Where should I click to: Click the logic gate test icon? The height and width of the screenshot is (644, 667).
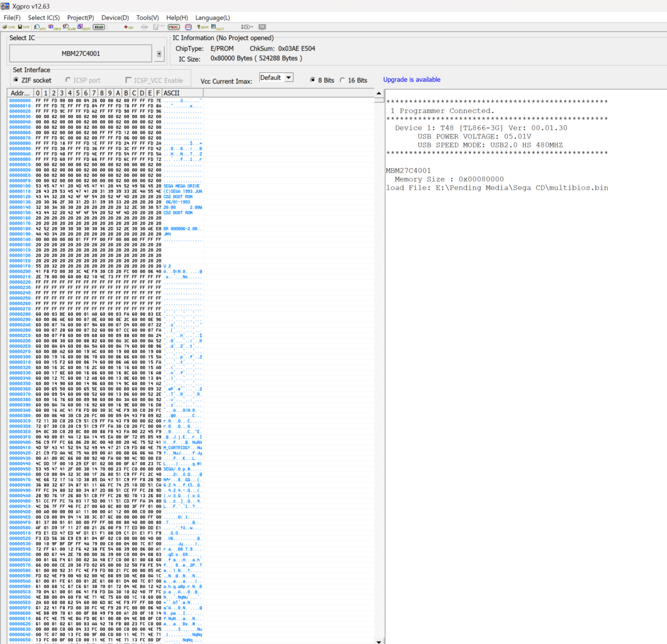click(x=247, y=27)
